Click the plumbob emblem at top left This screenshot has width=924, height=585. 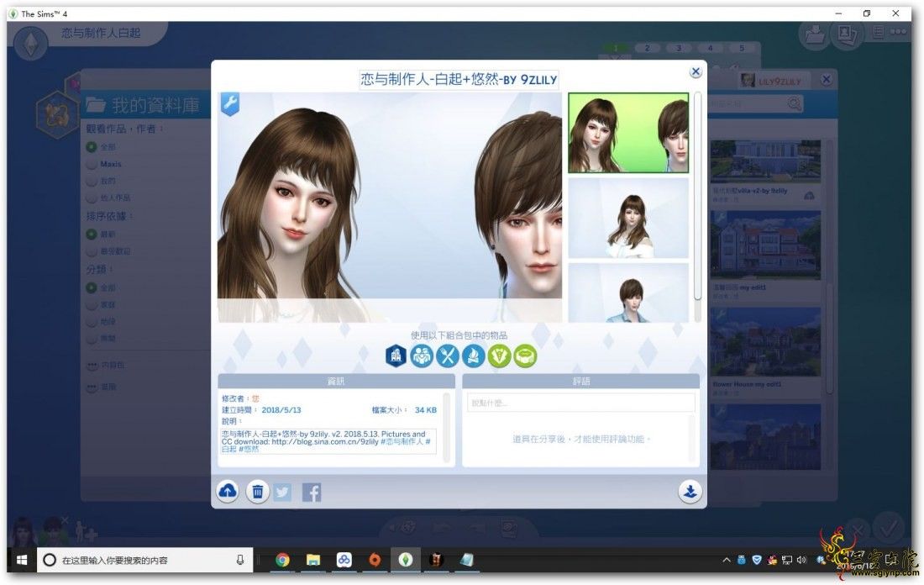[30, 43]
